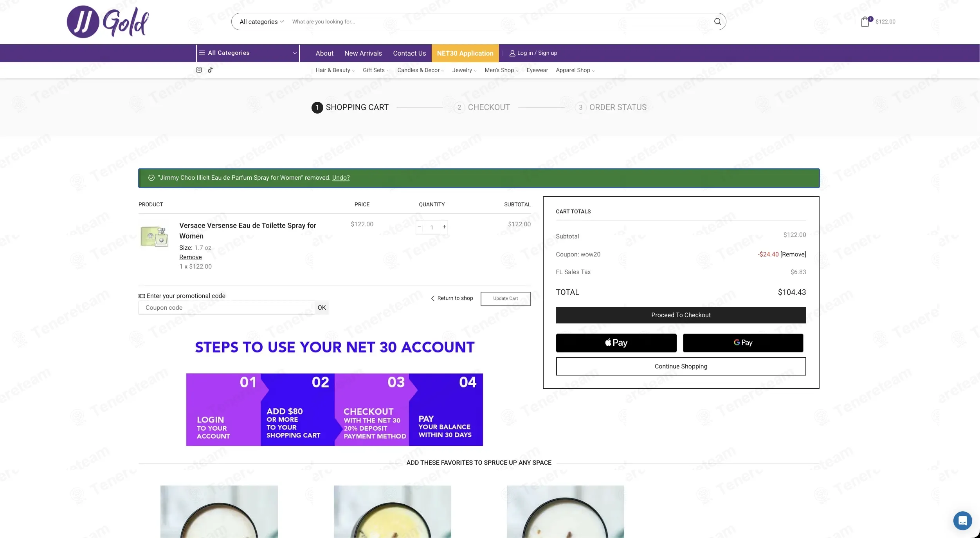Viewport: 980px width, 538px height.
Task: Open the middle candle product thumbnail
Action: pos(392,512)
